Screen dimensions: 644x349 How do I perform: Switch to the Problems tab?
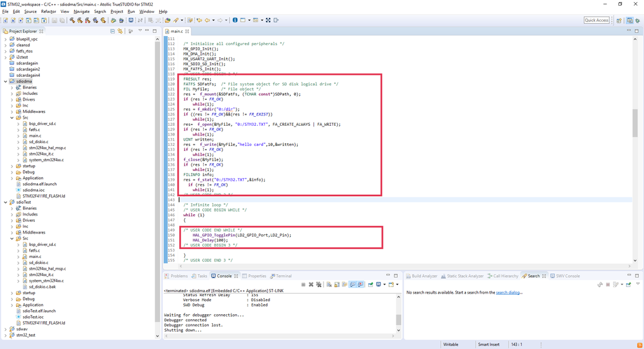[176, 276]
